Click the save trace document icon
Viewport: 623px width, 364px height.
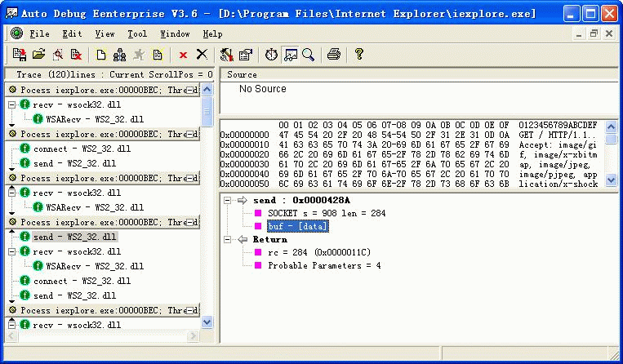(19, 55)
